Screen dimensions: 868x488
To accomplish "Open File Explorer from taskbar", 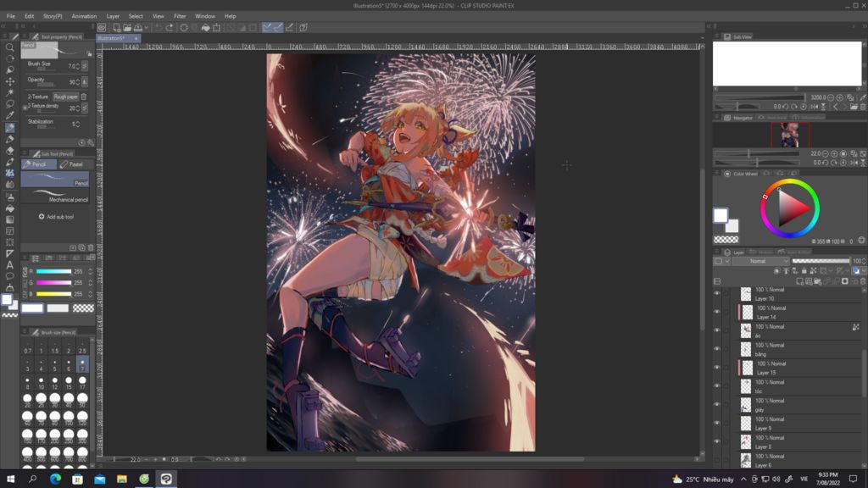I will point(122,479).
